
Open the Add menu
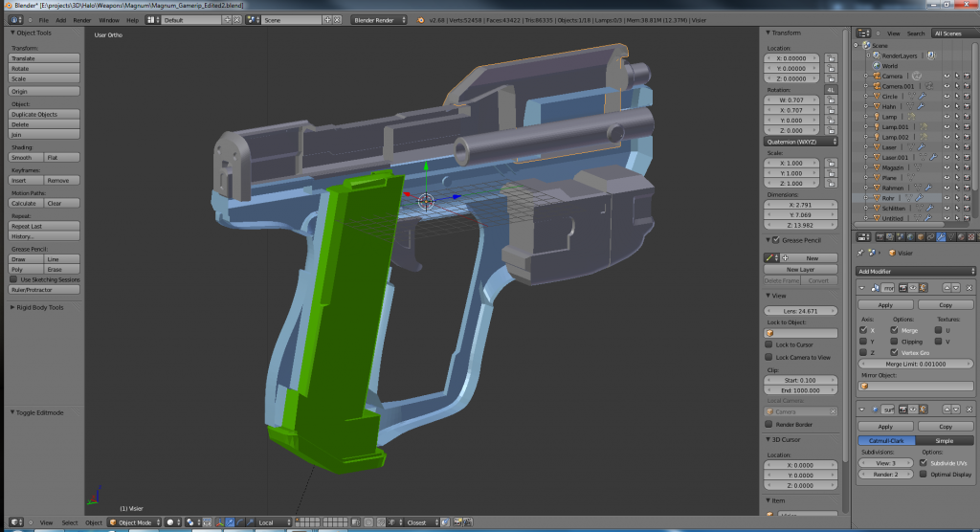[x=60, y=20]
